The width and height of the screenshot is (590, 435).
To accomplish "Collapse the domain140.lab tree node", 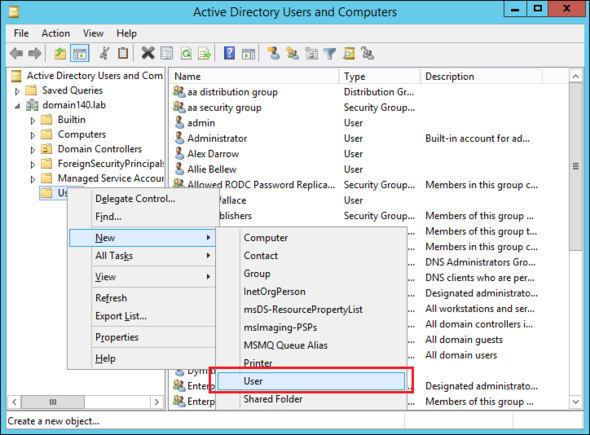I will point(17,106).
